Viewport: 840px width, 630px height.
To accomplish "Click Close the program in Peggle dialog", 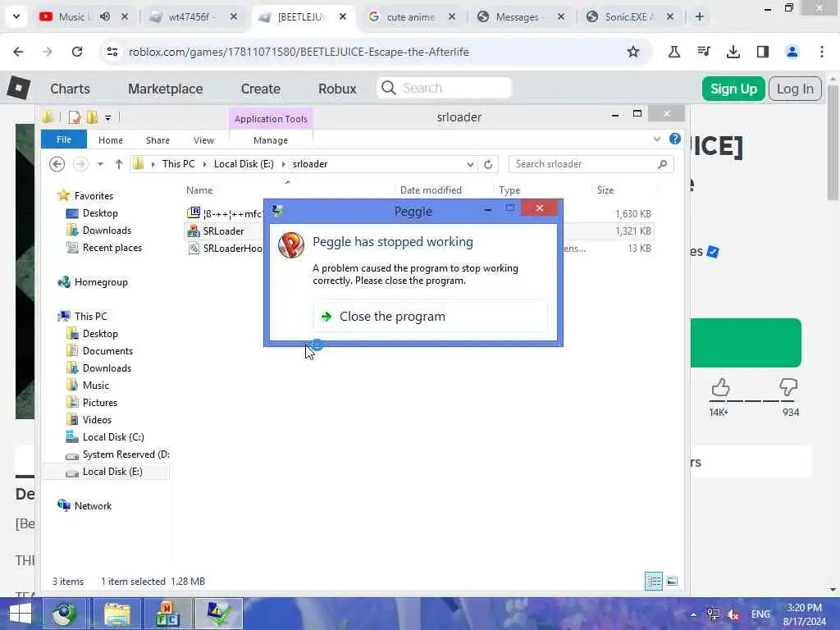I will point(430,317).
